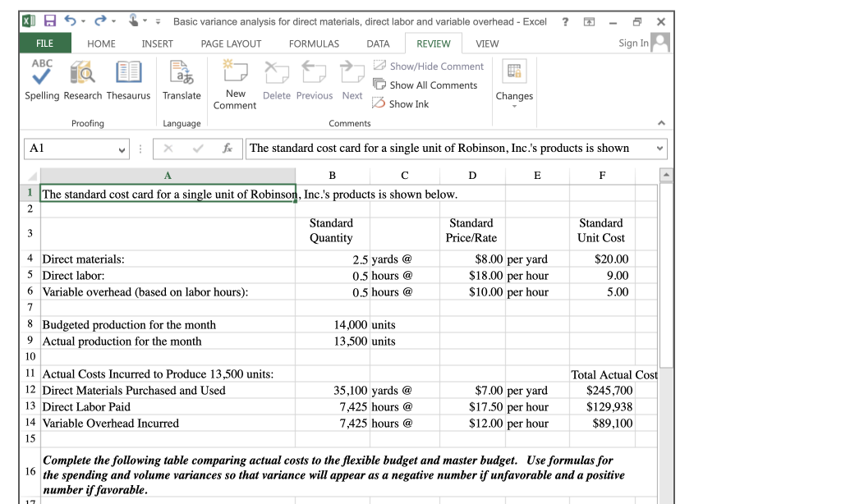The image size is (841, 504).
Task: Select the "14,000" budgeted production cell
Action: coord(333,324)
